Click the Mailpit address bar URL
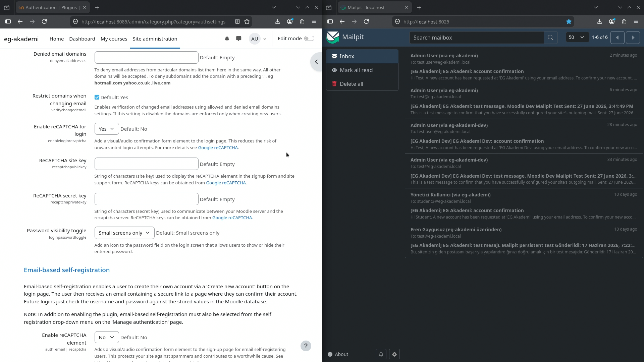Image resolution: width=644 pixels, height=362 pixels. (426, 21)
